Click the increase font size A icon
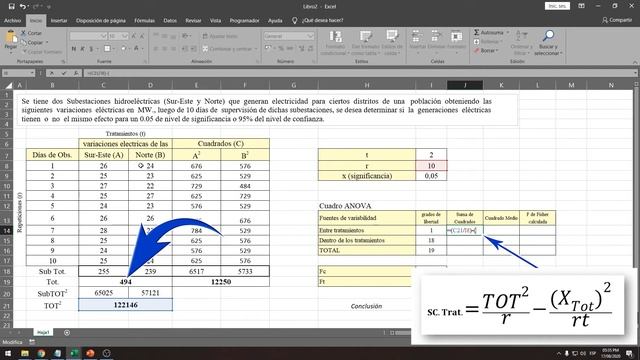 point(134,36)
